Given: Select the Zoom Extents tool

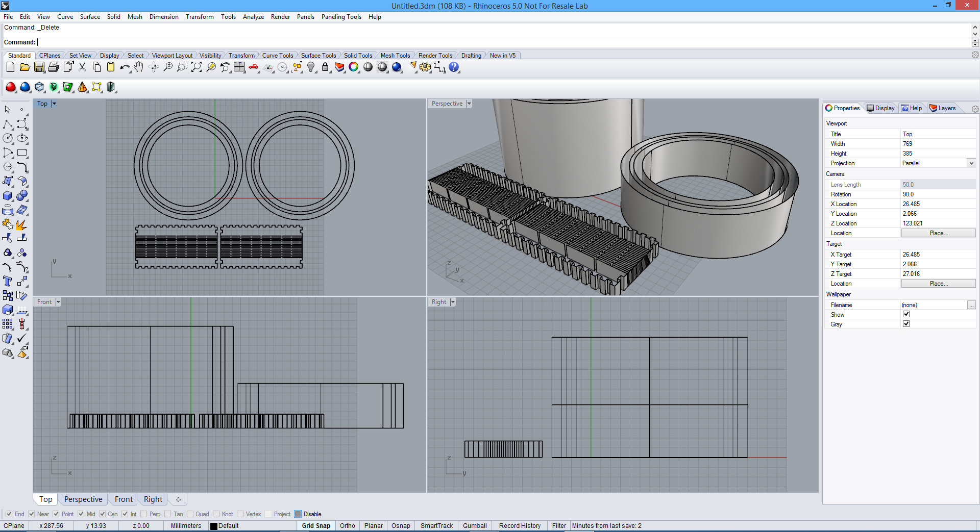Looking at the screenshot, I should coord(197,67).
